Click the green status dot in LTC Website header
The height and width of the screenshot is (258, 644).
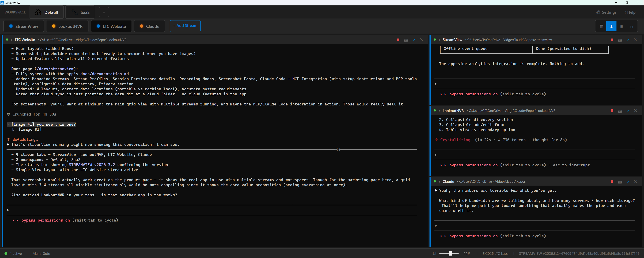click(x=7, y=39)
